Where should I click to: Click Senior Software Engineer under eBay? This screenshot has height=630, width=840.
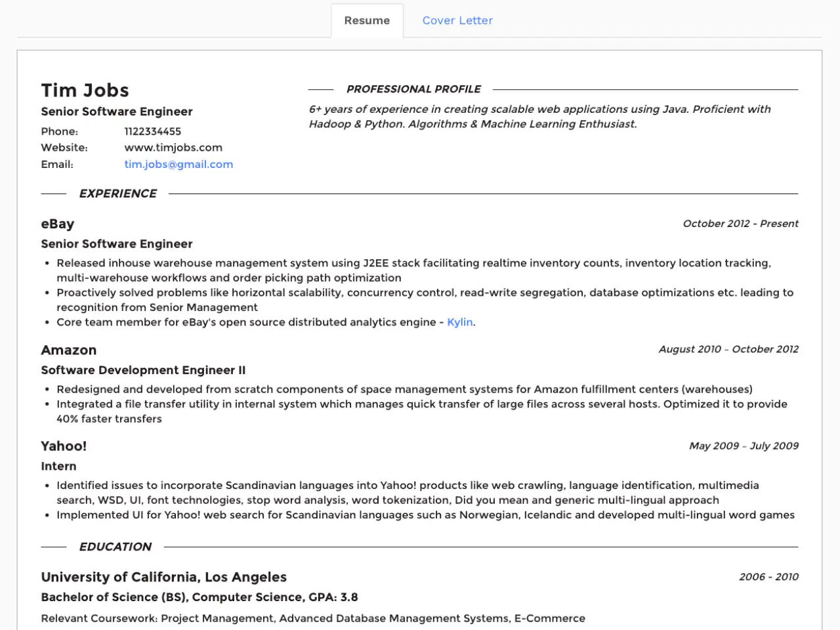(x=117, y=244)
